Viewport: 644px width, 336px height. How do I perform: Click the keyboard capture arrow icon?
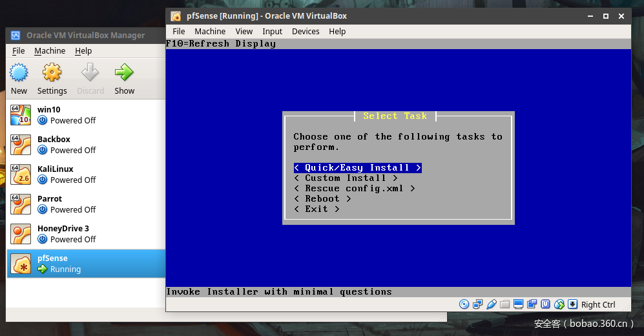572,304
